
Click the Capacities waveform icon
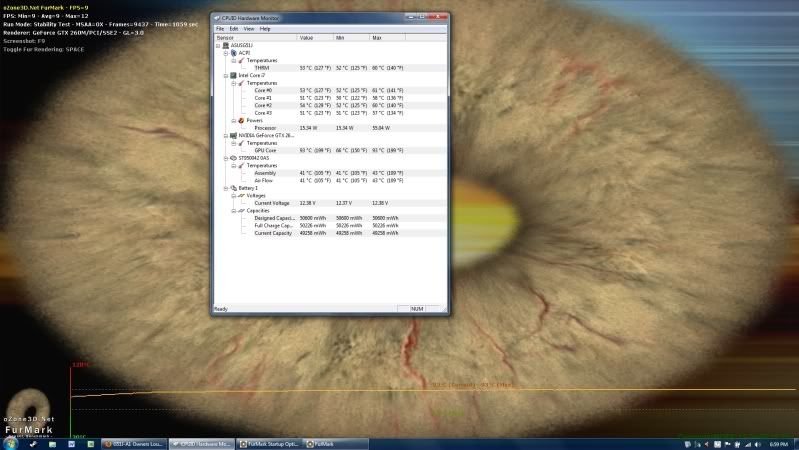click(242, 211)
